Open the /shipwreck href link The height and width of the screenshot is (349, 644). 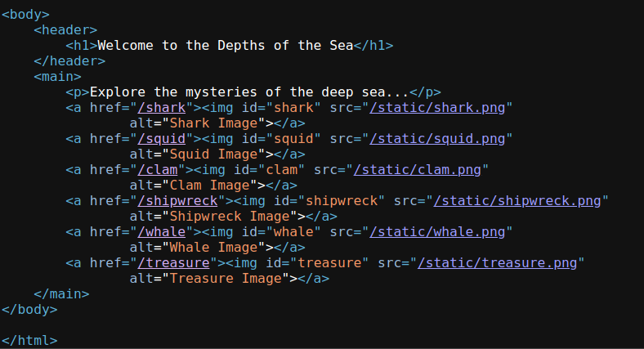pyautogui.click(x=177, y=201)
